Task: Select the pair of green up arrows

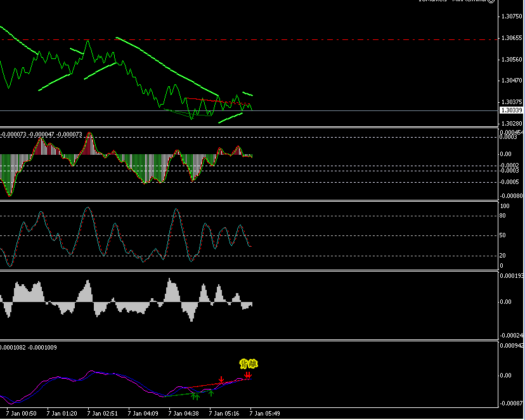Action: pos(195,397)
